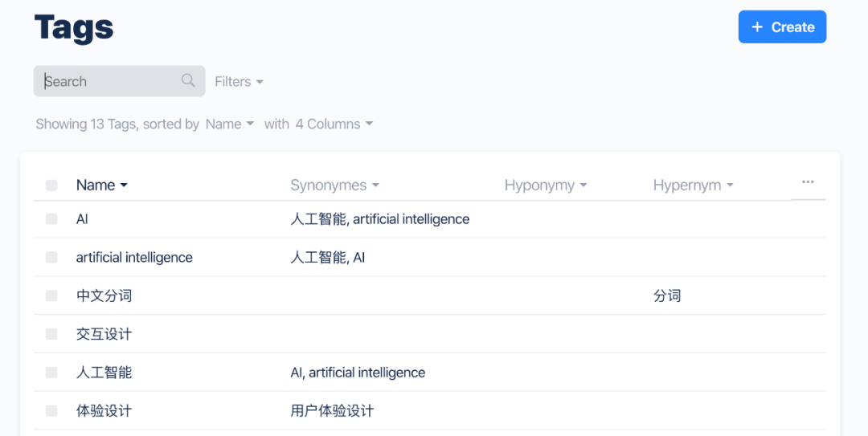868x436 pixels.
Task: Change sort order via Name dropdown
Action: point(229,124)
